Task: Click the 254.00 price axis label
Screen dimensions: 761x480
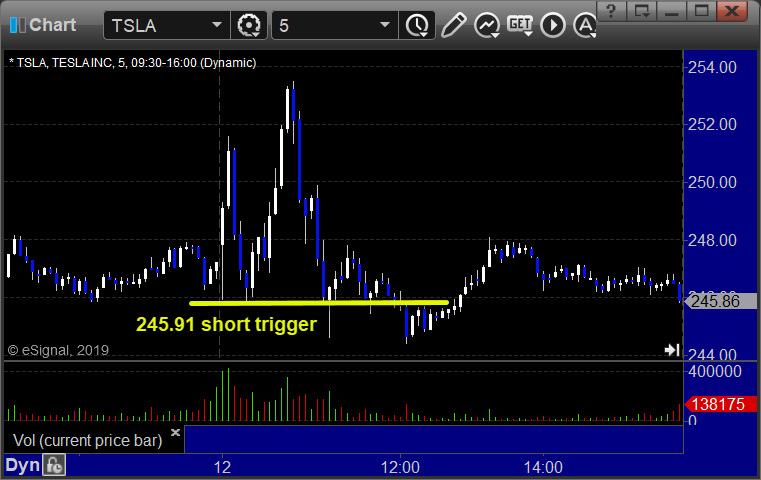Action: pos(712,67)
